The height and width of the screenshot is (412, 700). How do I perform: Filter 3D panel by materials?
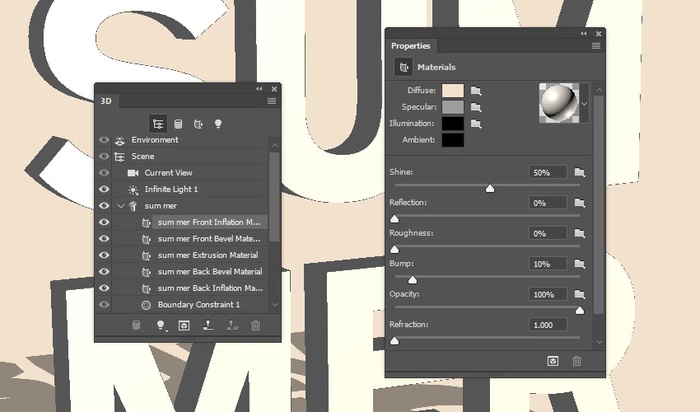coord(198,124)
